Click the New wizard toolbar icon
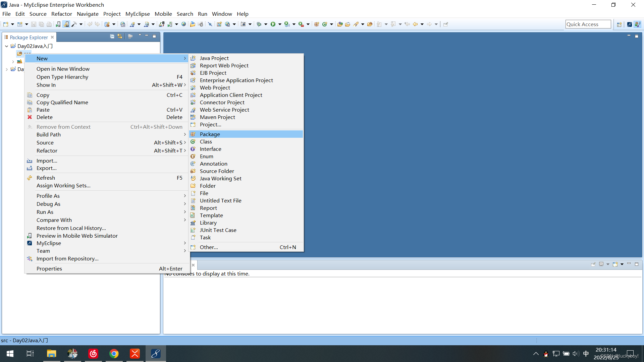Image resolution: width=644 pixels, height=362 pixels. coord(6,24)
